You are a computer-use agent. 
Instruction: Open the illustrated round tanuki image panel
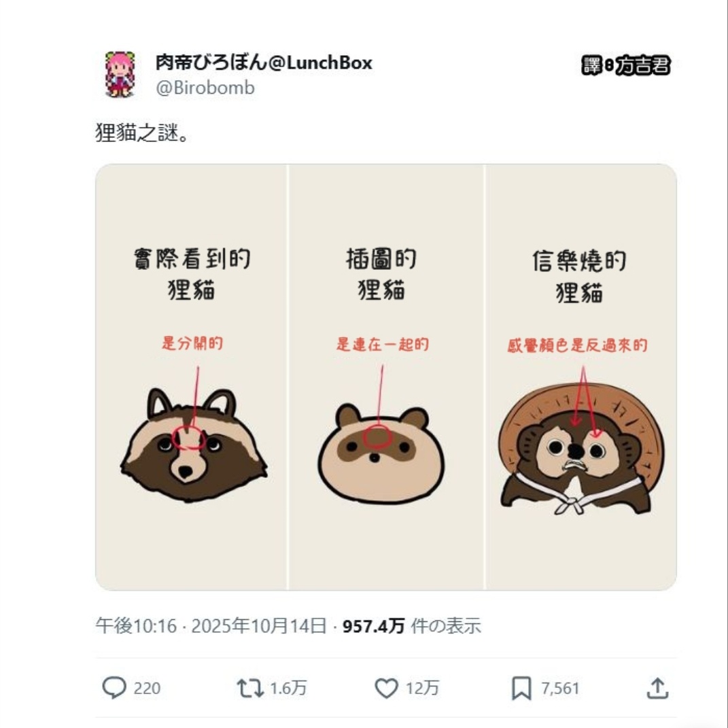[x=386, y=377]
